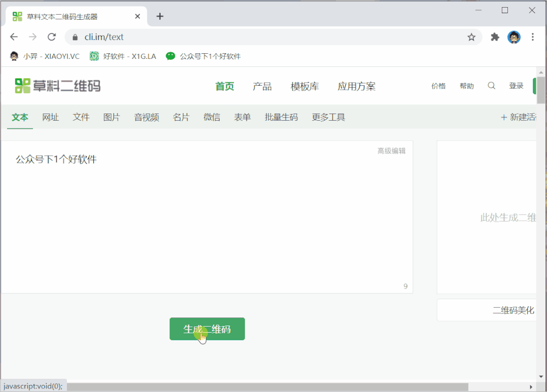Switch to the 文件 tab
Screen dimensions: 547x392
81,117
